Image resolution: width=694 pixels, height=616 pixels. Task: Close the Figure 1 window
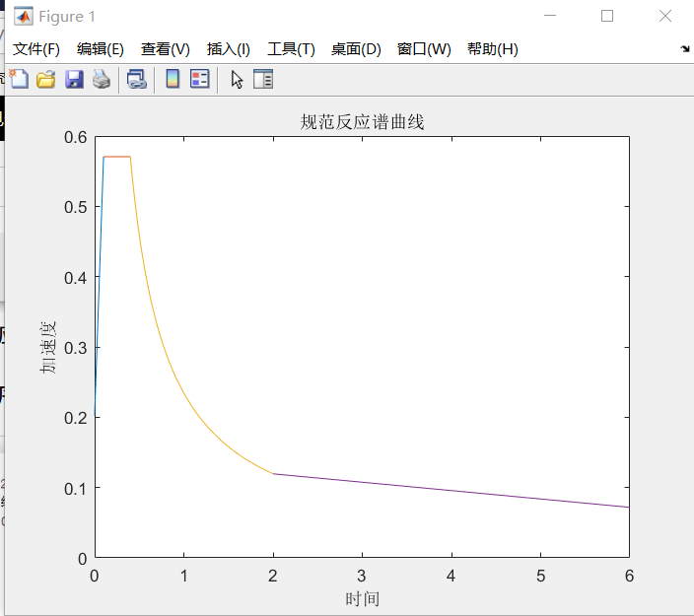(x=665, y=16)
